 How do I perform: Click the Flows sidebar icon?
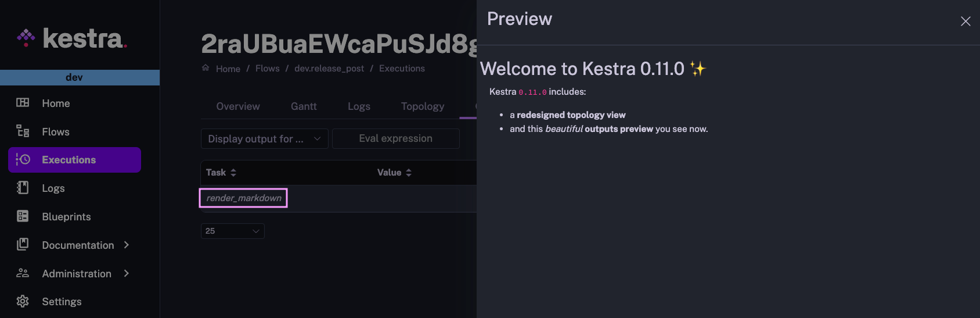23,131
